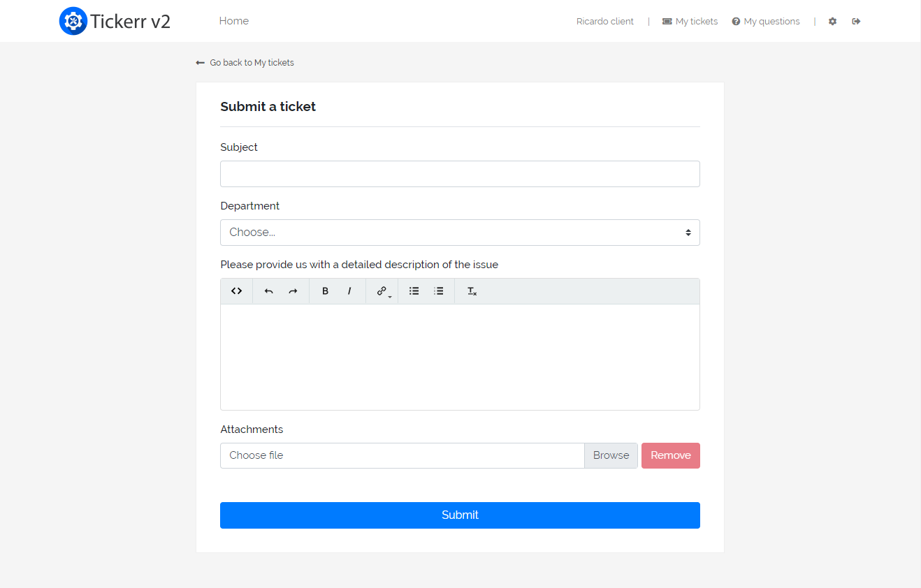Viewport: 921px width, 588px height.
Task: Open the Department dropdown
Action: (460, 232)
